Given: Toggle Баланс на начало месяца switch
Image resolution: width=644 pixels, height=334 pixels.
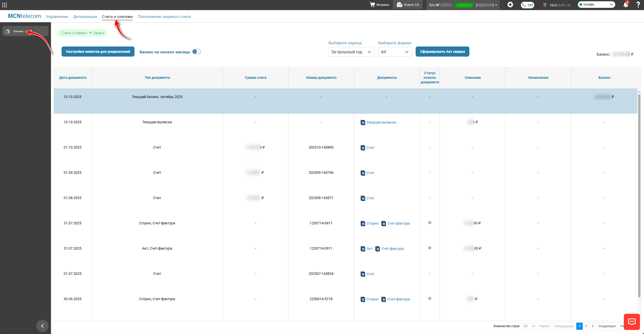Looking at the screenshot, I should 196,52.
